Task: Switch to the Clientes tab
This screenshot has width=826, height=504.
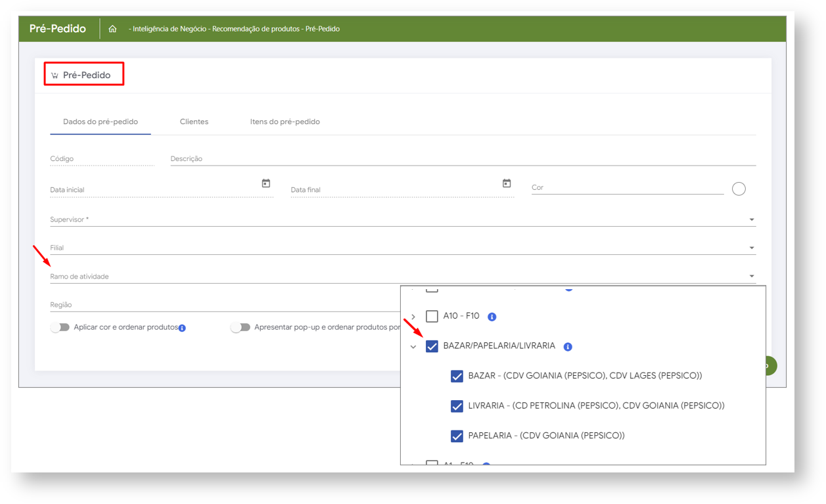Action: tap(194, 122)
